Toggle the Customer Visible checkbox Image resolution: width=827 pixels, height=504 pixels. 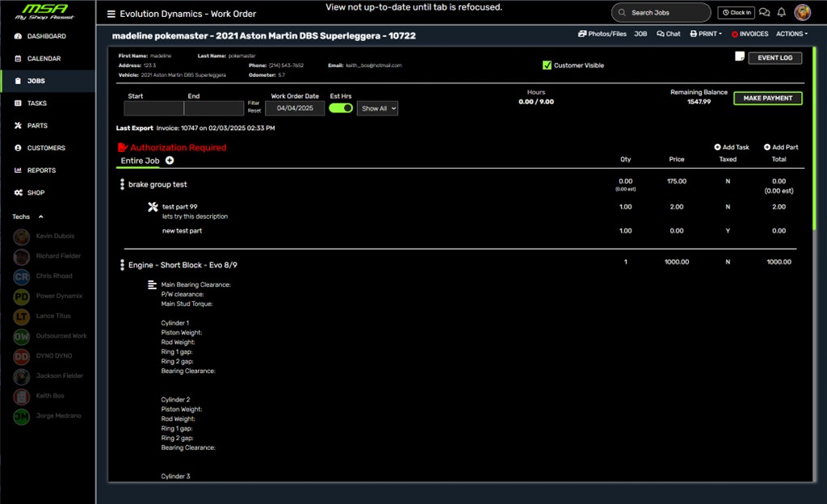tap(547, 65)
